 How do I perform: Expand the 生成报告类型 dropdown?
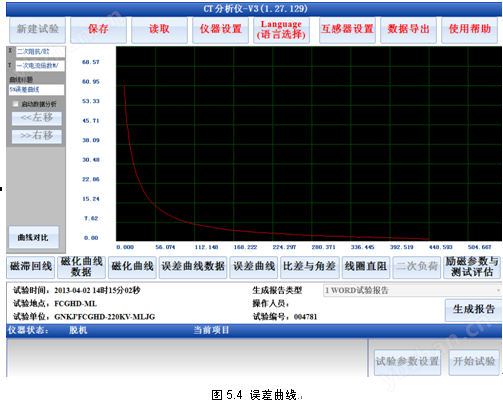coord(412,290)
